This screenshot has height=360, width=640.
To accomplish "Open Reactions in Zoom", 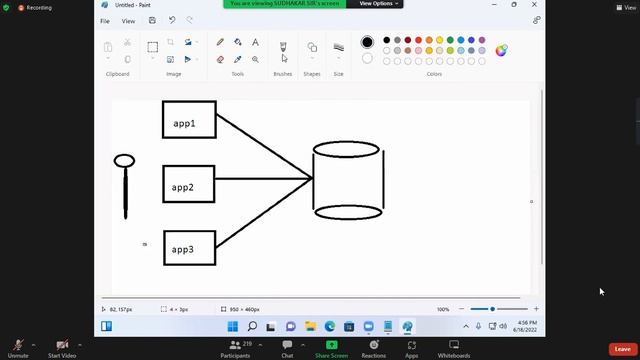I will tap(373, 349).
